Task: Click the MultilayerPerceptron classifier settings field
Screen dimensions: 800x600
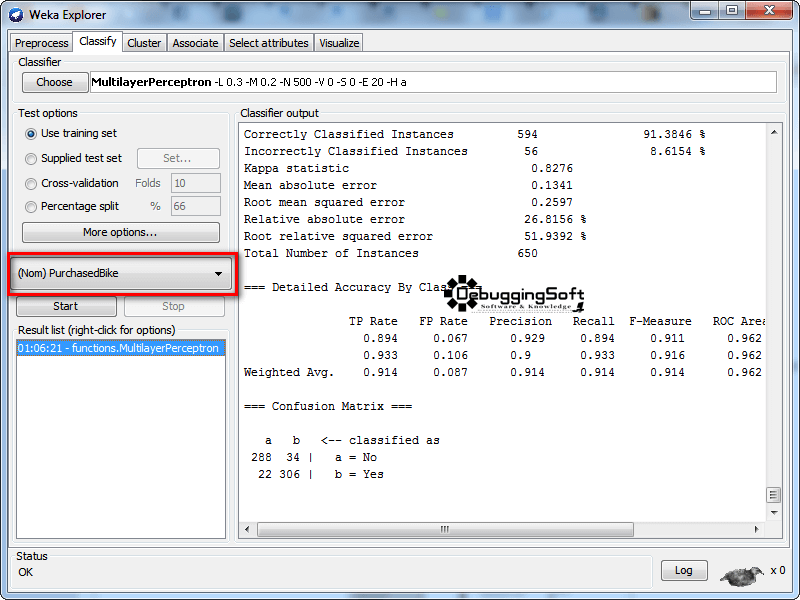Action: pos(433,82)
